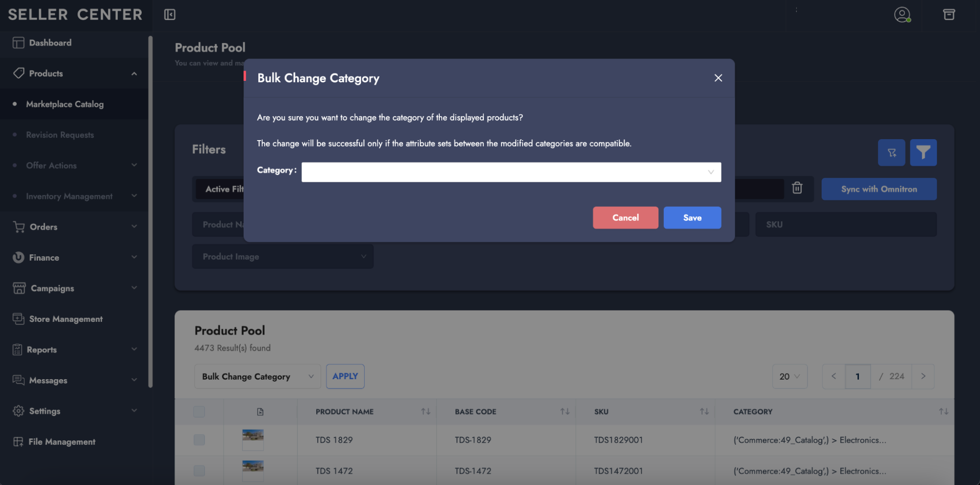Open the page size dropdown showing 20

[789, 376]
